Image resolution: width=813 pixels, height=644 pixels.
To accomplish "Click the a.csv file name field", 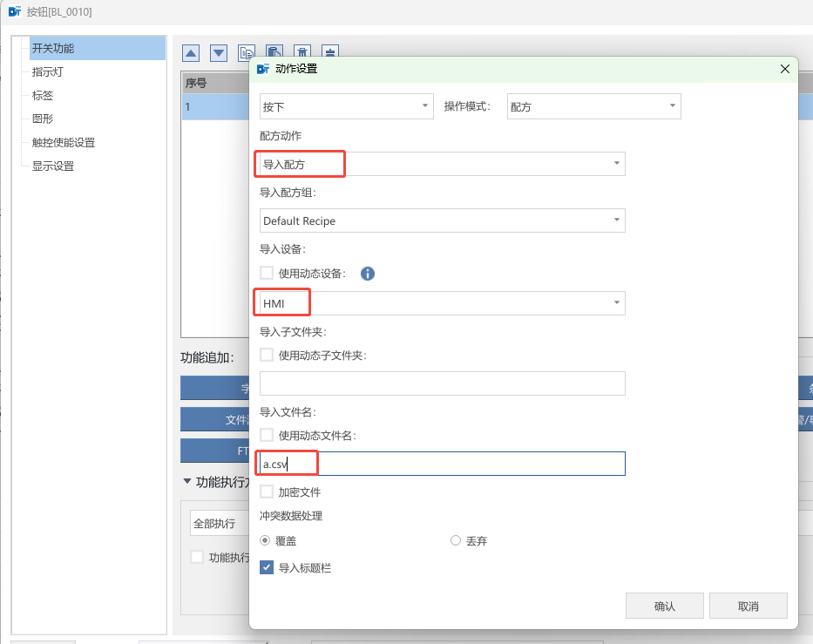I will (442, 464).
